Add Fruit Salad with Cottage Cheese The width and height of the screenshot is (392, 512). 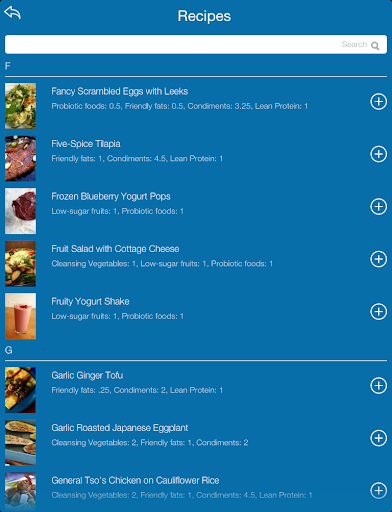(x=378, y=259)
